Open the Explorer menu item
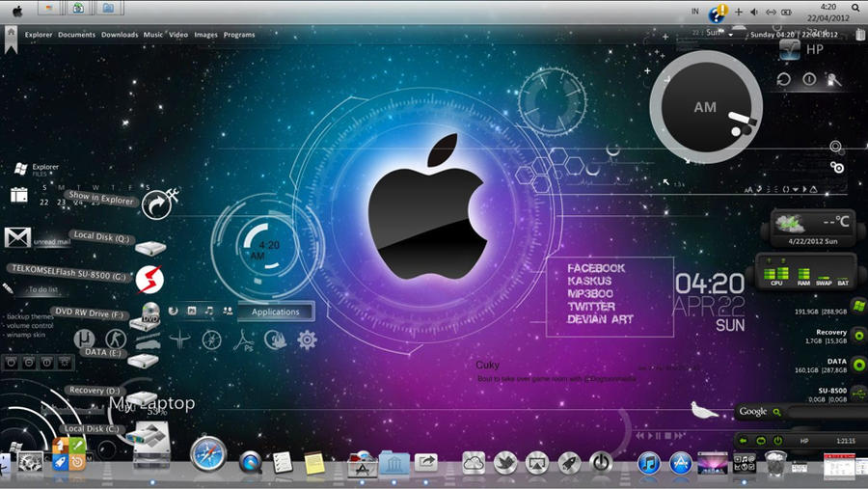Viewport: 868px width, 489px height. point(39,35)
